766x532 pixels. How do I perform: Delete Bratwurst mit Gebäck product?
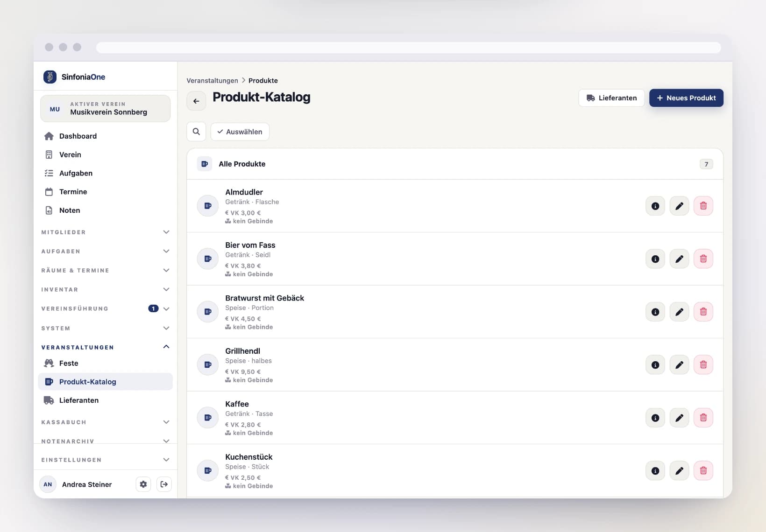point(703,312)
